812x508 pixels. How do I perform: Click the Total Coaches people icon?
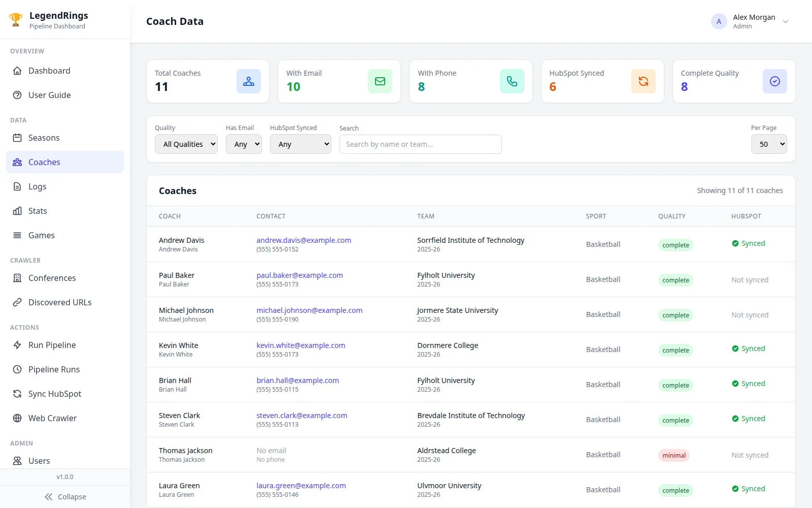click(249, 81)
